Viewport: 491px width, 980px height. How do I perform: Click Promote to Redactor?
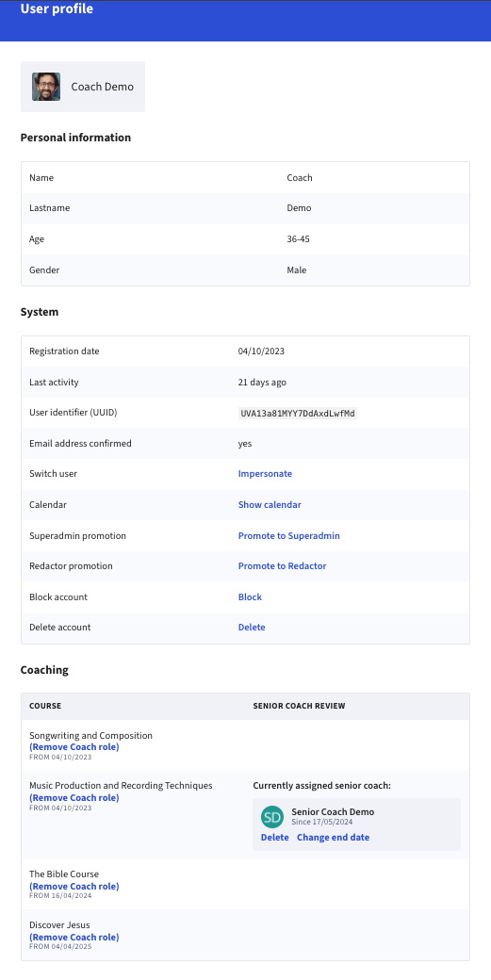(282, 565)
